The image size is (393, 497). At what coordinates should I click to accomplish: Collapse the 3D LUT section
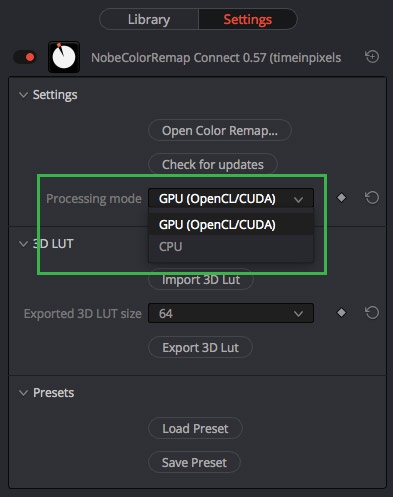[x=23, y=244]
